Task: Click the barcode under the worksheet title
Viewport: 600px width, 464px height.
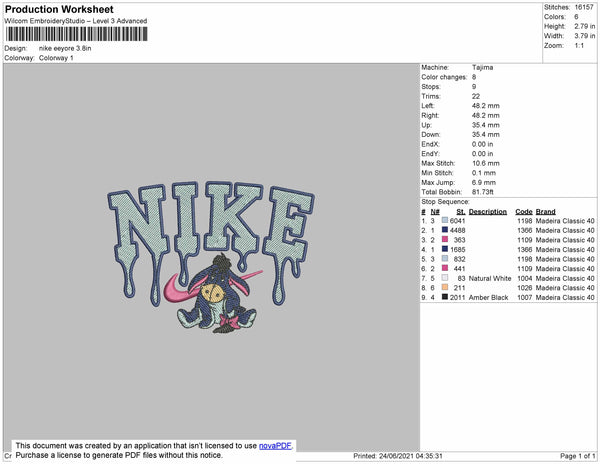Action: (76, 34)
